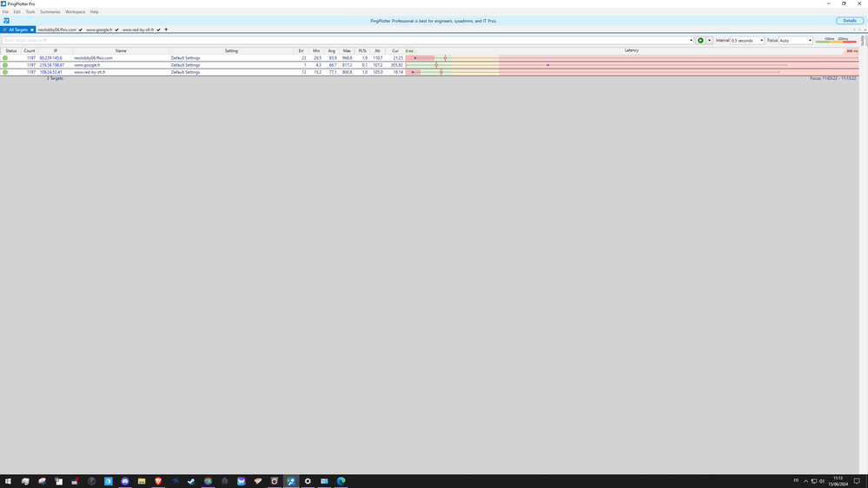Open the Summaries menu
The height and width of the screenshot is (488, 868).
coord(50,12)
